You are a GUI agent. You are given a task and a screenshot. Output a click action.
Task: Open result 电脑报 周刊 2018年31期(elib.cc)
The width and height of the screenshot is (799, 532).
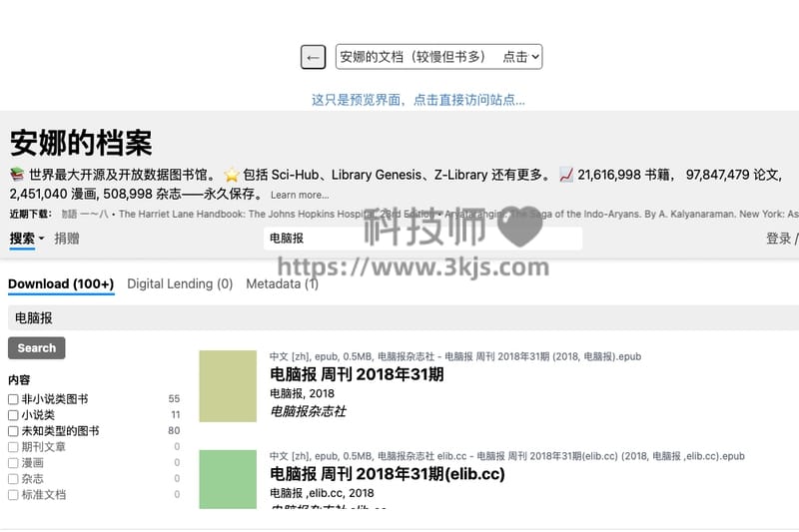click(388, 474)
